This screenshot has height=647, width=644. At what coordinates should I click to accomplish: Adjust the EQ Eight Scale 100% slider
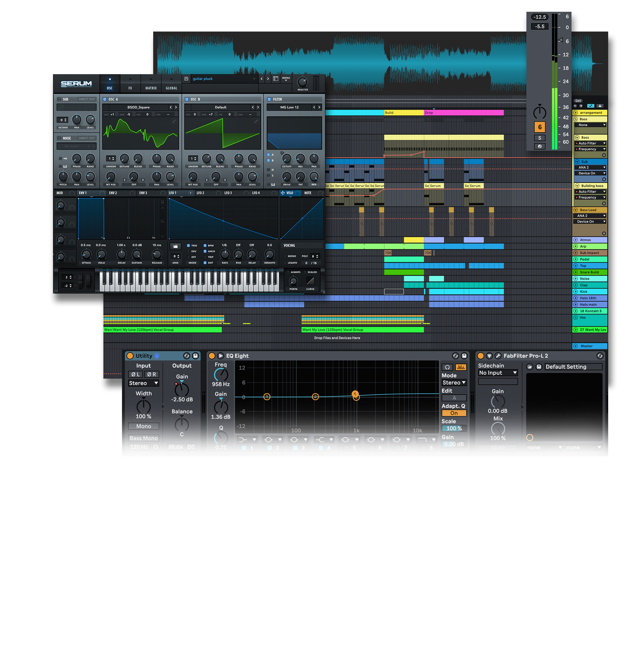(x=454, y=429)
